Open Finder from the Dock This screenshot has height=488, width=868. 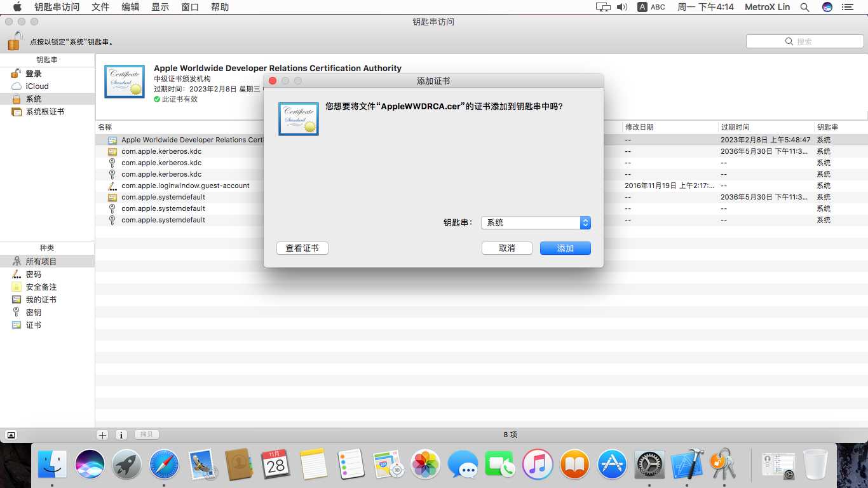[x=52, y=464]
